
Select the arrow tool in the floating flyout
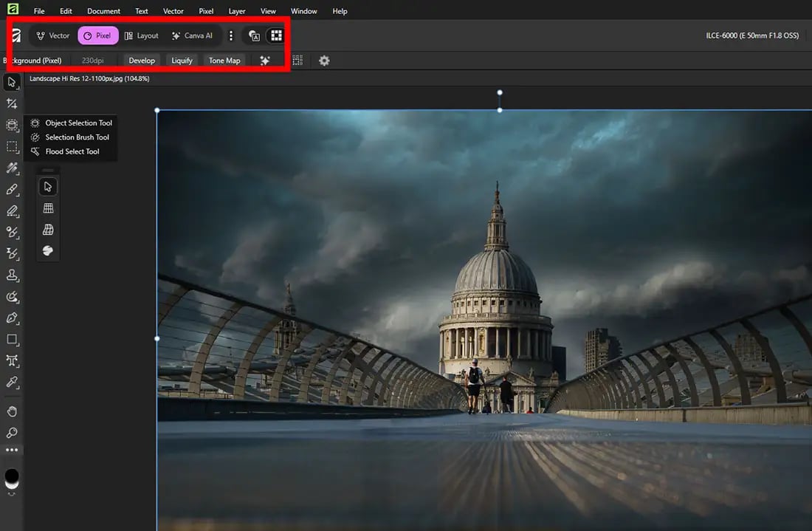coord(48,187)
